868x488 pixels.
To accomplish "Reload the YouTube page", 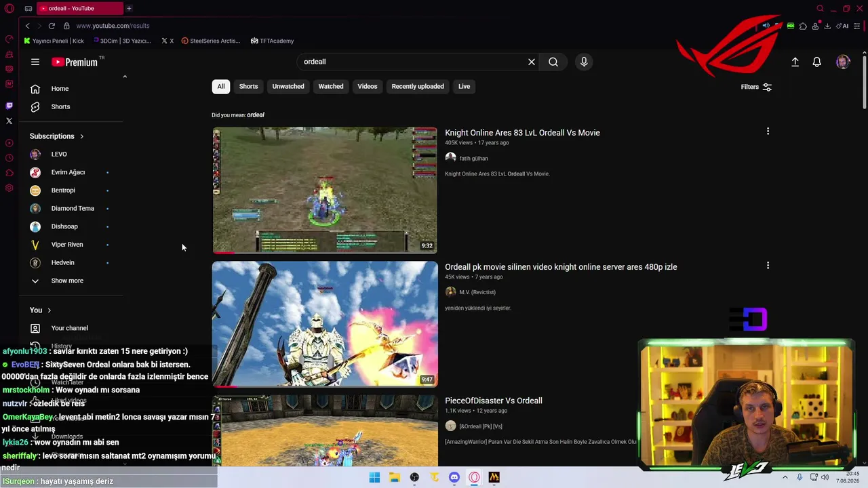I will tap(52, 26).
